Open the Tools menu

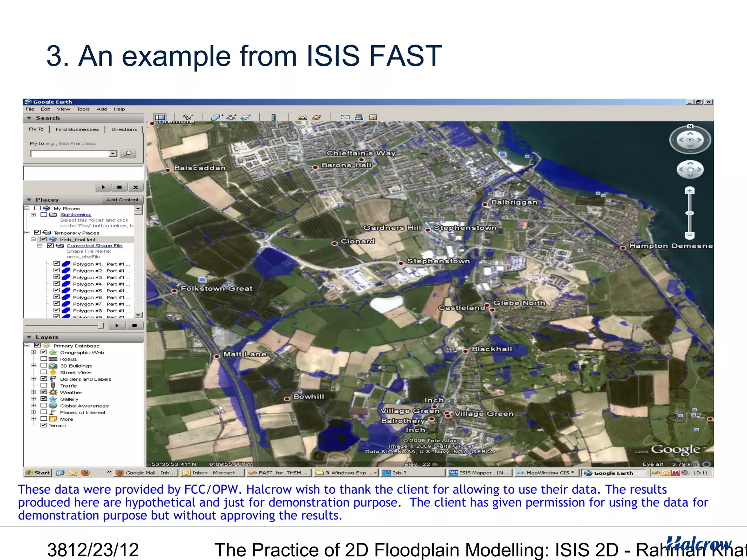click(x=84, y=109)
